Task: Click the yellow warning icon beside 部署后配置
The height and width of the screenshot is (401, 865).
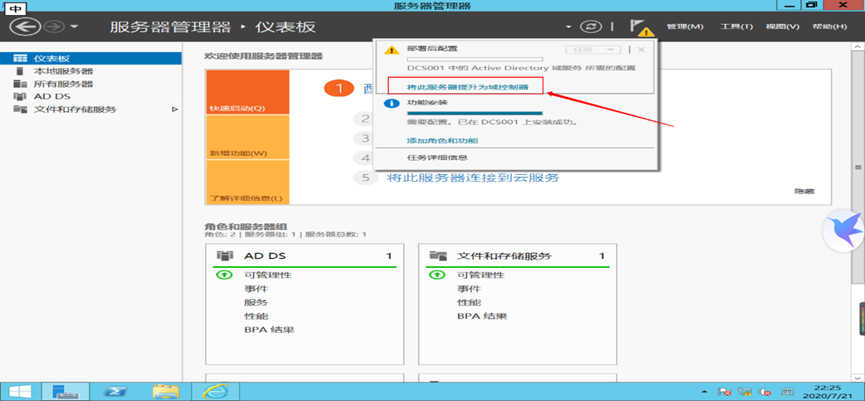Action: [x=391, y=50]
